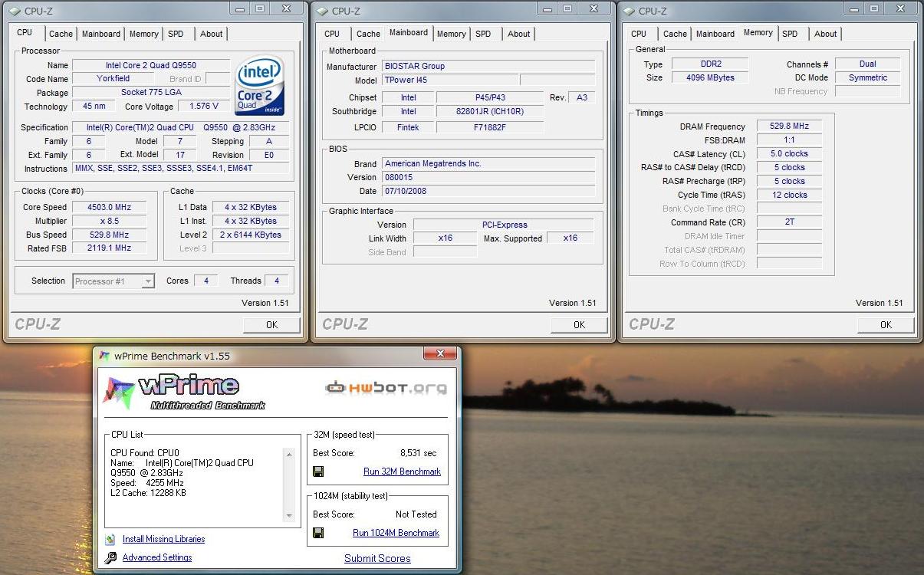The width and height of the screenshot is (924, 575).
Task: Click OK in the middle CPU-Z window
Action: (x=579, y=325)
